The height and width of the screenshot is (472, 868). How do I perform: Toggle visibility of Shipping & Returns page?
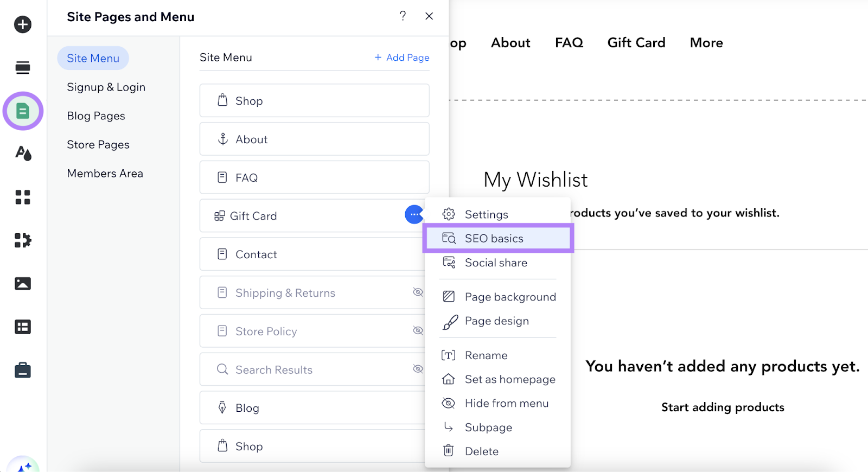[417, 292]
